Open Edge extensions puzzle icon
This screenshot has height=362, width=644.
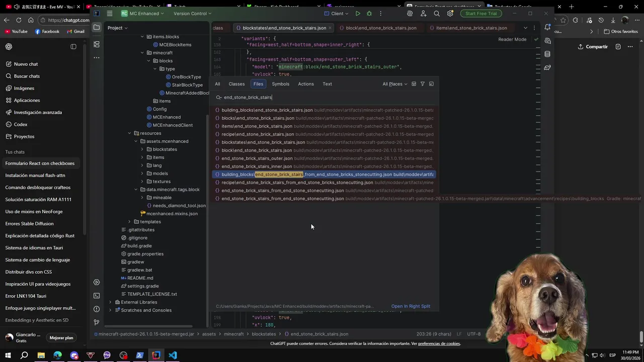tap(575, 20)
